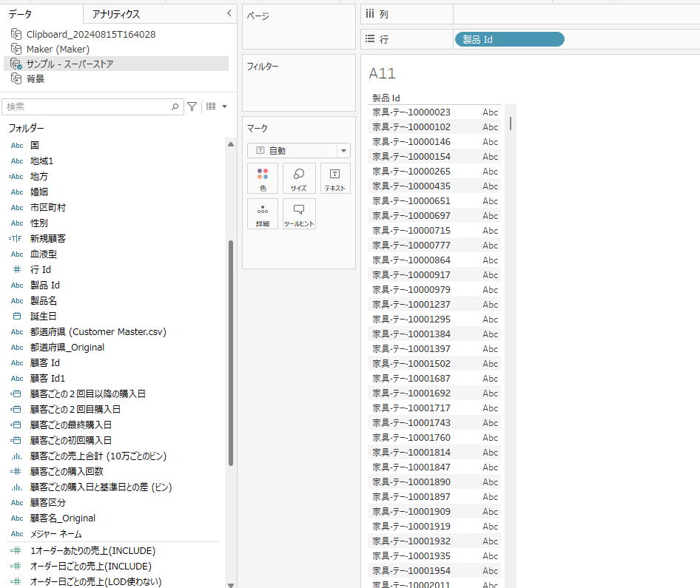
Task: Open the data pane view dropdown arrow
Action: pyautogui.click(x=224, y=107)
